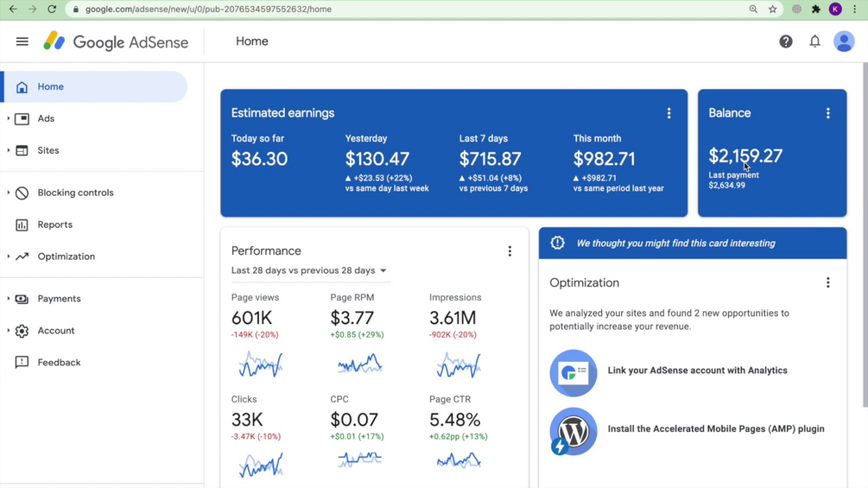This screenshot has width=868, height=488.
Task: Click Install the Accelerated Mobile Pages plugin
Action: (716, 428)
